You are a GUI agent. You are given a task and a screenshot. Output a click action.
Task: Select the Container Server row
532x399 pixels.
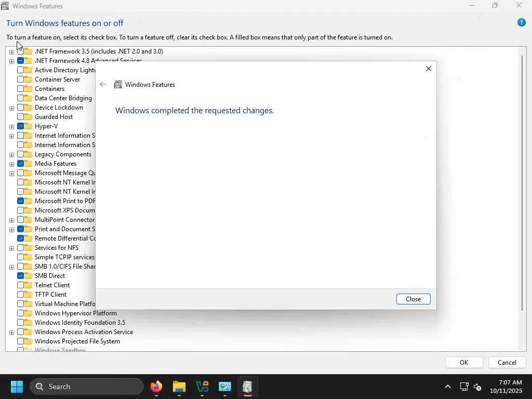57,79
